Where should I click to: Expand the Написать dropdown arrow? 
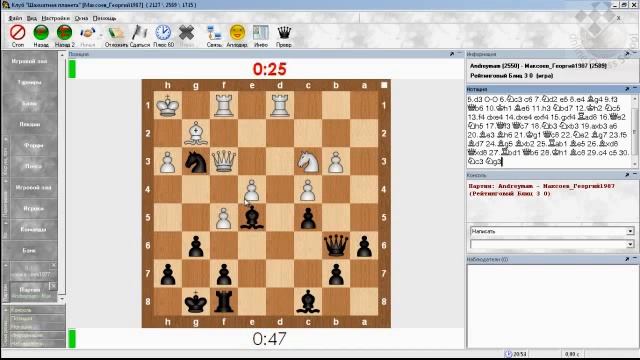[630, 231]
